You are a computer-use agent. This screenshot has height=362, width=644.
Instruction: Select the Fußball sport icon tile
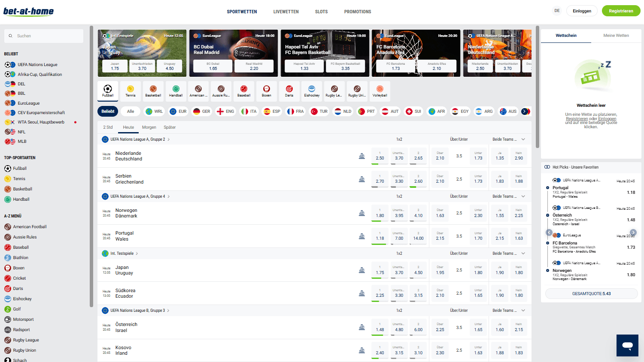(108, 91)
